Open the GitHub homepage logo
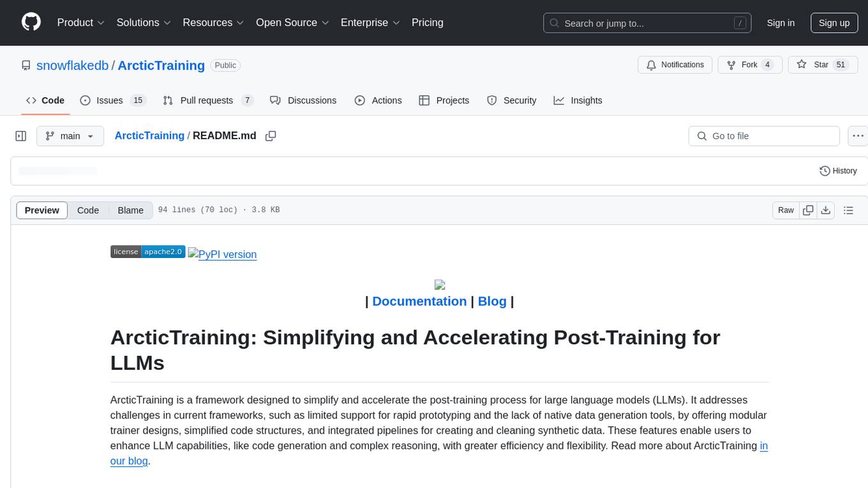Viewport: 868px width, 488px height. click(x=31, y=22)
